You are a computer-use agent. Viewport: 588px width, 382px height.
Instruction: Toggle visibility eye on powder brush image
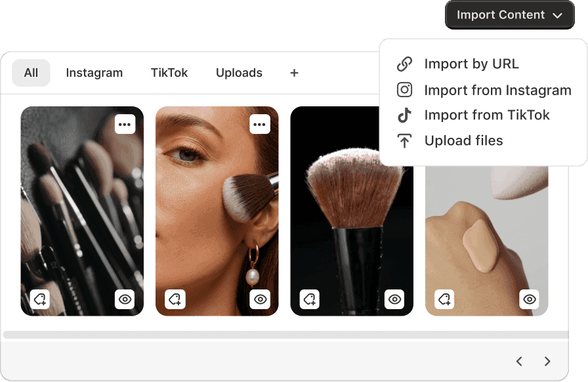click(x=394, y=299)
